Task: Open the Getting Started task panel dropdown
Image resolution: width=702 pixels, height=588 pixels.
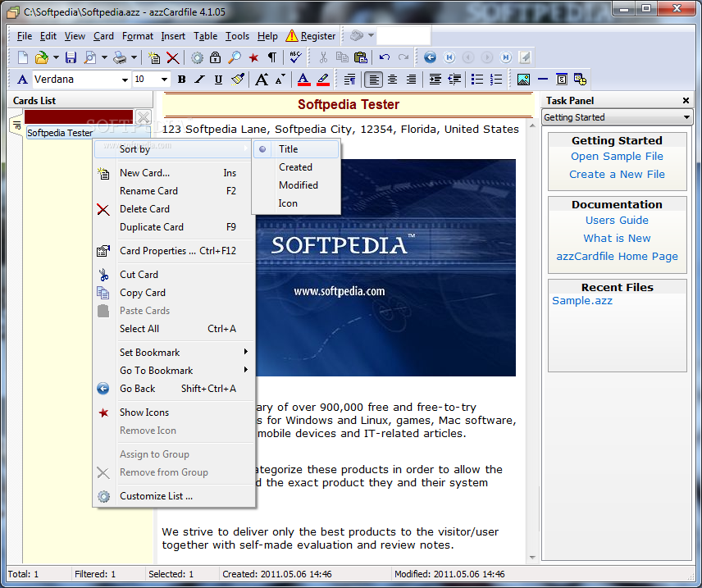Action: (617, 117)
